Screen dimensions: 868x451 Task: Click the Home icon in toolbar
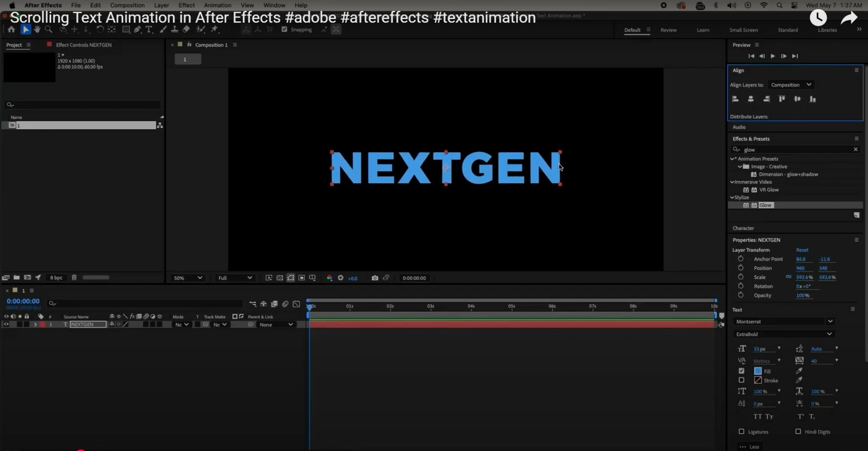[x=11, y=30]
